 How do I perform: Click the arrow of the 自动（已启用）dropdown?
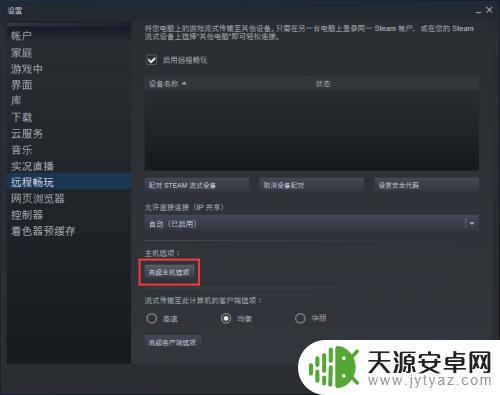point(472,224)
